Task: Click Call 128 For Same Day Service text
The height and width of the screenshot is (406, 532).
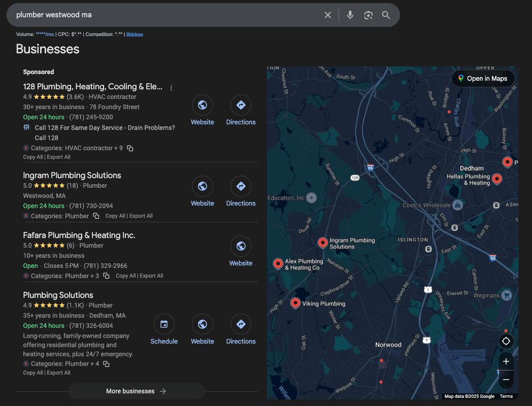Action: pos(105,132)
